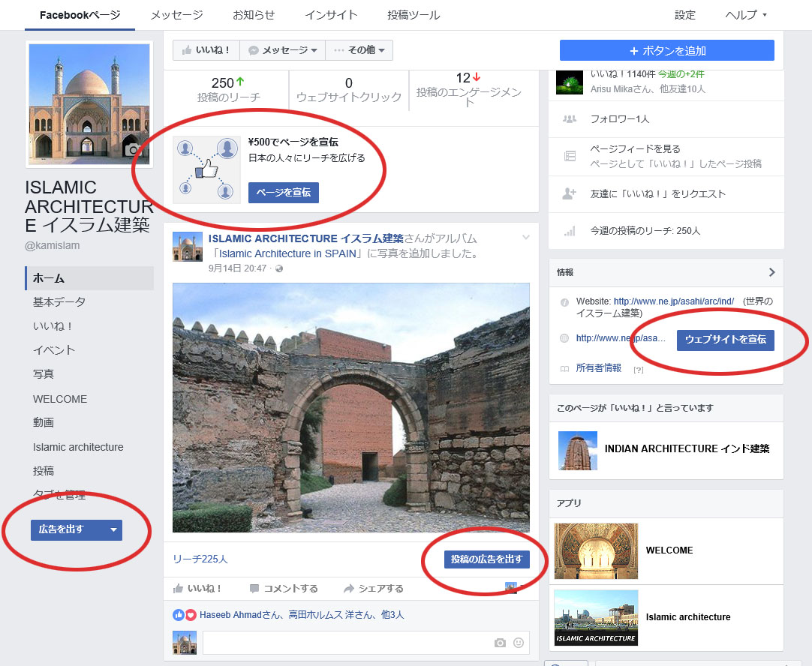Click the page feed icon beside ページフィードを見る

[x=570, y=156]
